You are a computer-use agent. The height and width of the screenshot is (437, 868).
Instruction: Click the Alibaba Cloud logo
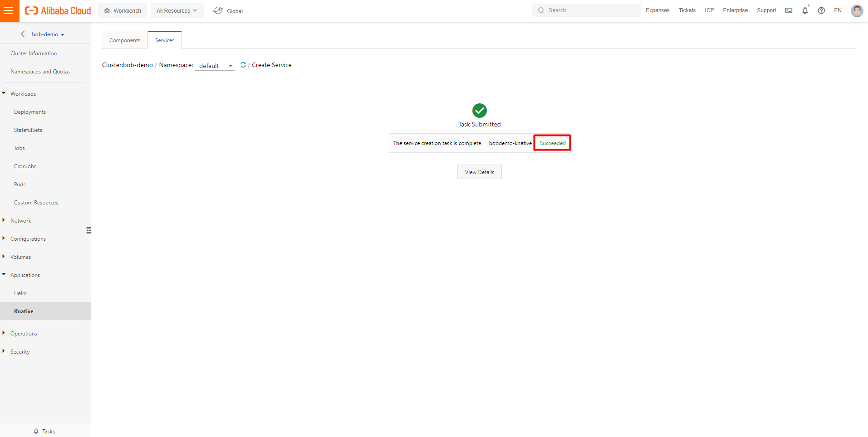(58, 10)
